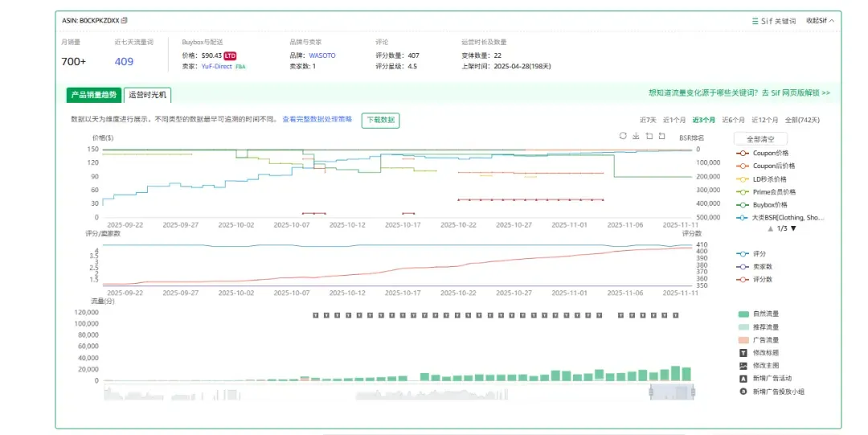Save chart as image via download icon

coord(636,136)
